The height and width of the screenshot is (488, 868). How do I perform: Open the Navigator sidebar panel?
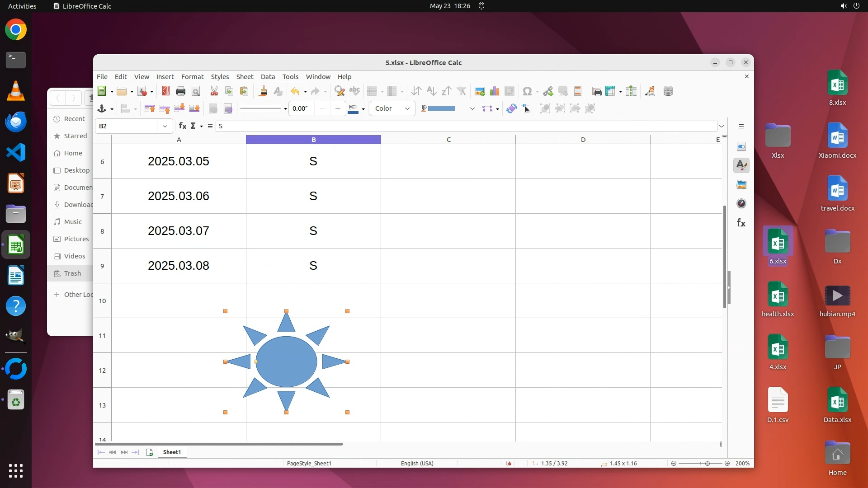741,204
